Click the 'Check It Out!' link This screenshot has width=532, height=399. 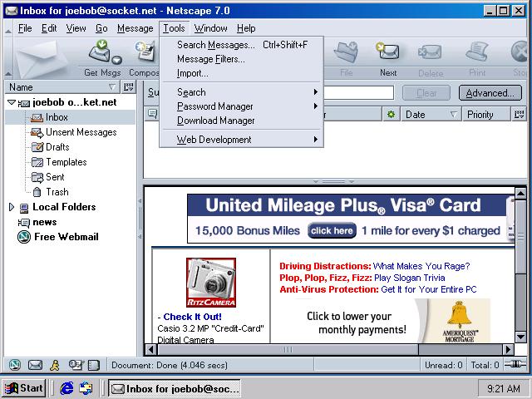click(192, 317)
